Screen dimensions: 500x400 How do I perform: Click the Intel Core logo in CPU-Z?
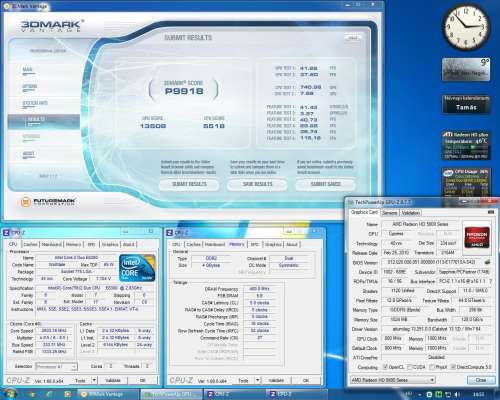coord(137,268)
